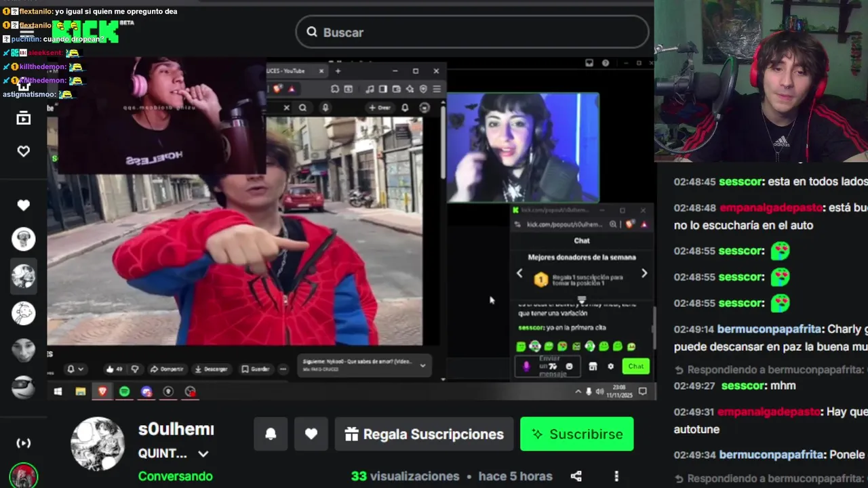Expand the Siguiente playlist panel chevron
This screenshot has height=488, width=868.
coord(422,365)
